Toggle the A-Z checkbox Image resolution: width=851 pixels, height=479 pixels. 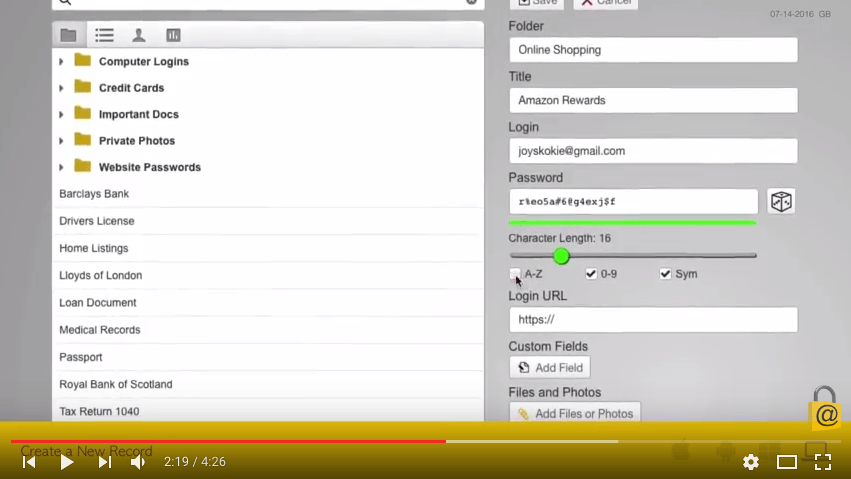point(515,273)
